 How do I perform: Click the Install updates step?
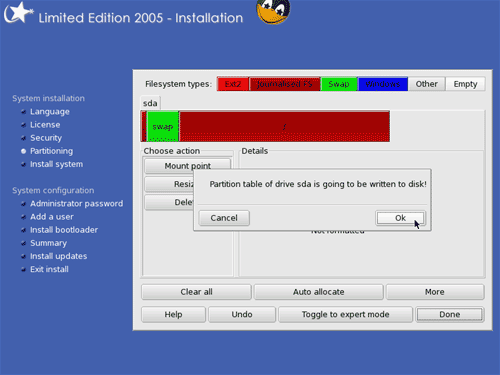tap(58, 256)
